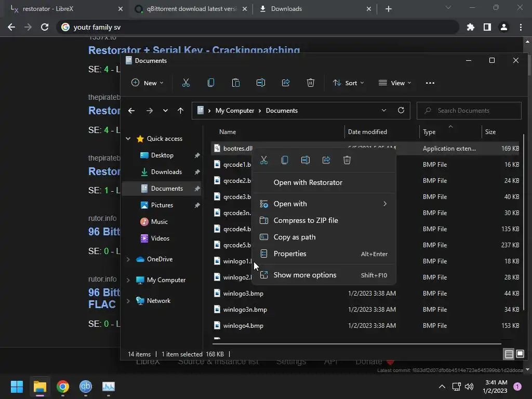The image size is (532, 399).
Task: Click the Copy icon in Explorer toolbar
Action: tap(211, 83)
